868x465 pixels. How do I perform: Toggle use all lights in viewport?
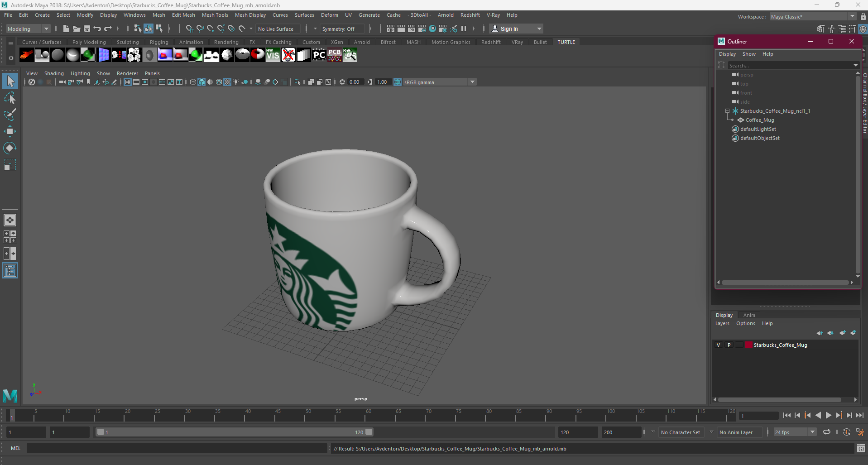click(x=236, y=82)
